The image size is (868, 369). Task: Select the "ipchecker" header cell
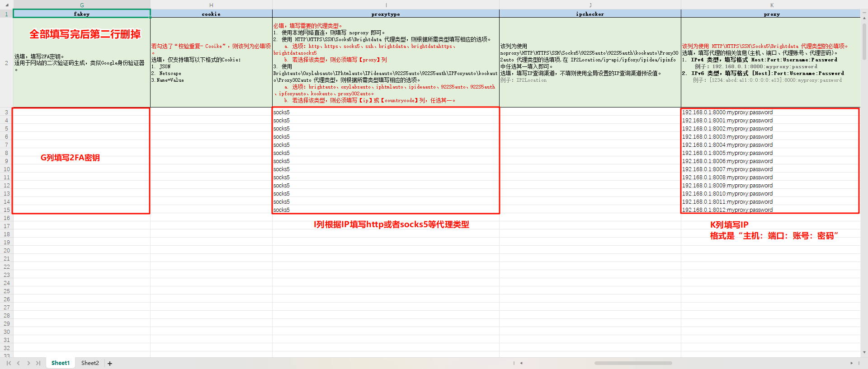[590, 14]
